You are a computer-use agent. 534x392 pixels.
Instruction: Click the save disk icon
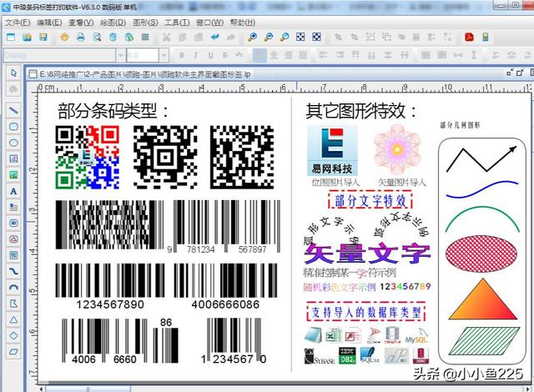click(x=43, y=38)
